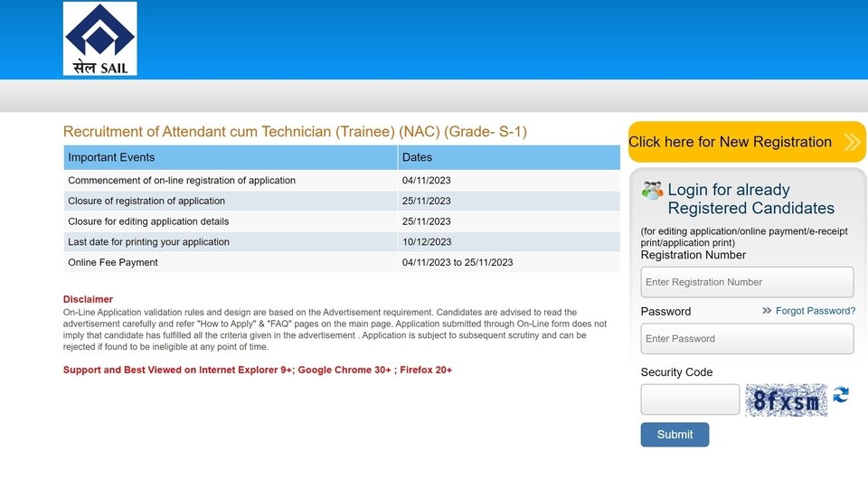Click the Important Events column header
The width and height of the screenshot is (868, 488).
click(231, 157)
